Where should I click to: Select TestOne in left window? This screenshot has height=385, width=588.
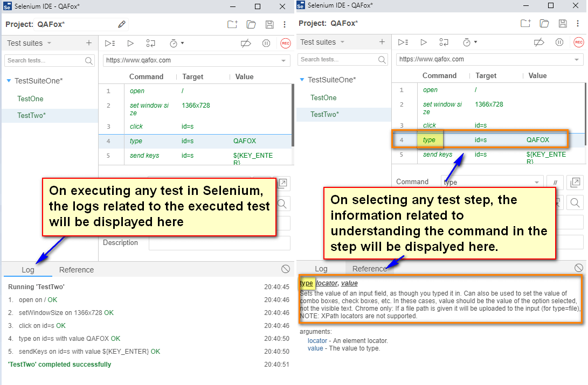(30, 99)
